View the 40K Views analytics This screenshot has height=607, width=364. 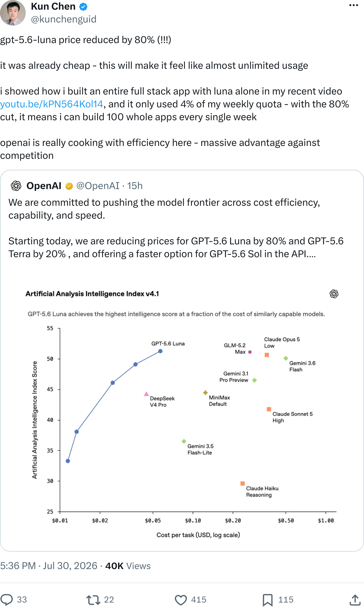(128, 566)
